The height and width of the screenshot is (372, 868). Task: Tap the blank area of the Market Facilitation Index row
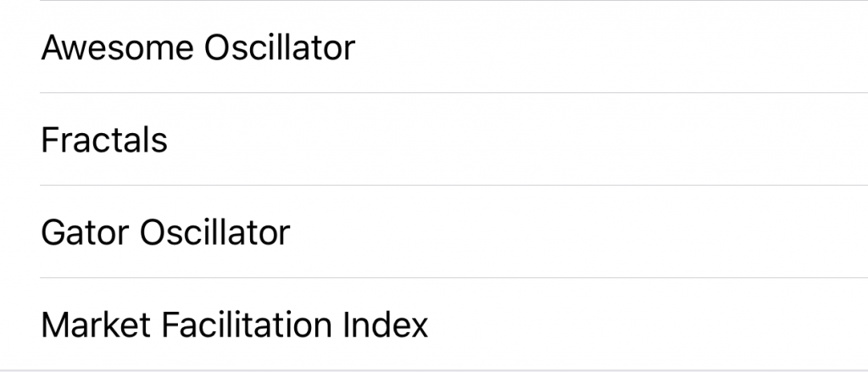pos(648,324)
